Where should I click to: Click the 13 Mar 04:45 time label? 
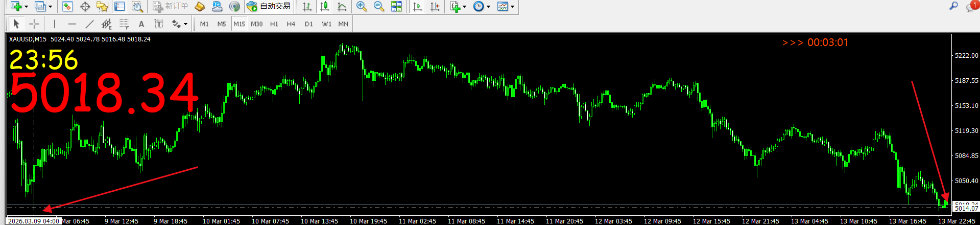pyautogui.click(x=809, y=221)
